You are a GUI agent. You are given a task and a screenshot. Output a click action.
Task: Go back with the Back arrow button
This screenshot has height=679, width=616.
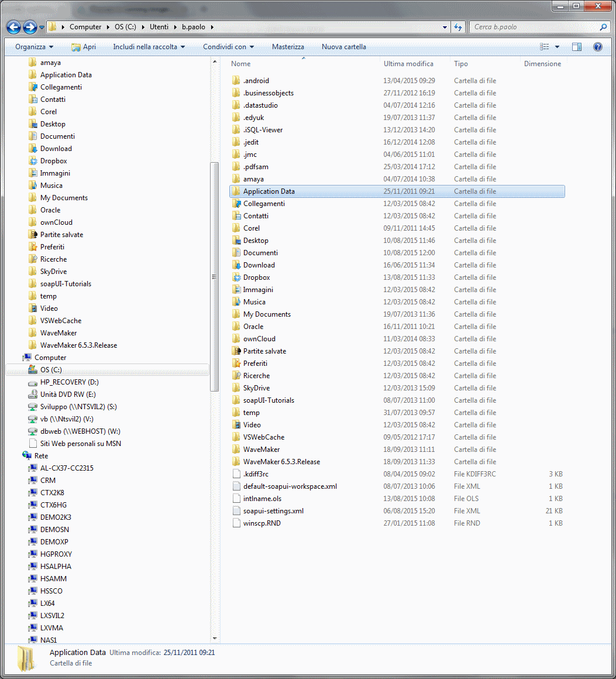[x=14, y=28]
